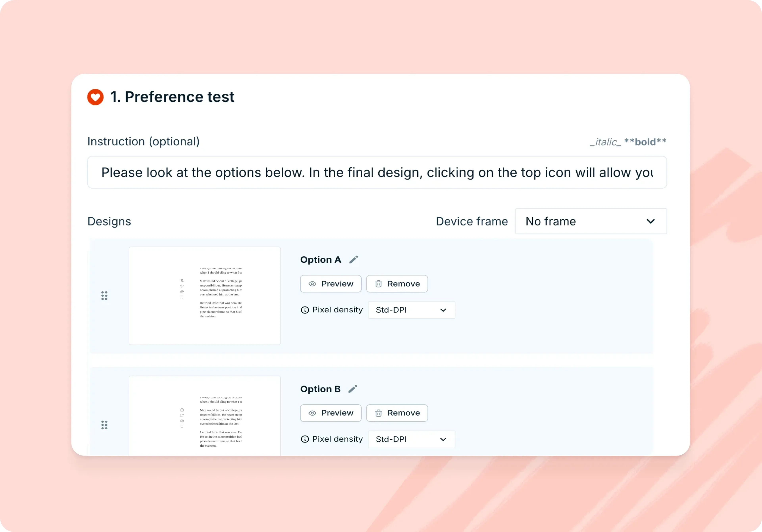This screenshot has width=762, height=532.
Task: Open Option B's Std-DPI pixel density dropdown
Action: click(x=411, y=439)
